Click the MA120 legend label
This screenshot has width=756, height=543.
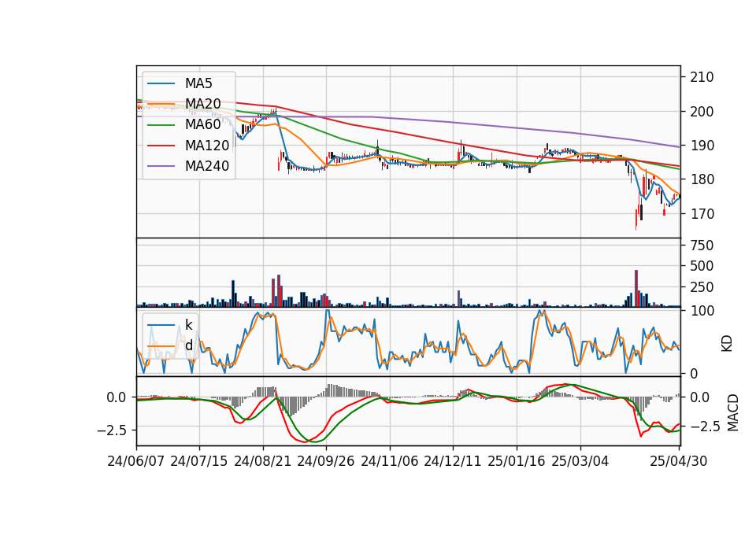coord(207,146)
